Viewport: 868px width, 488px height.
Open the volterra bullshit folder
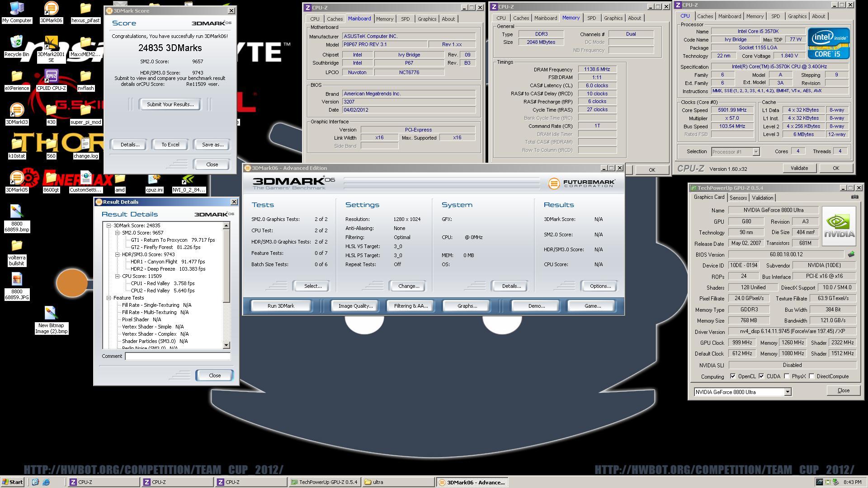pos(17,252)
